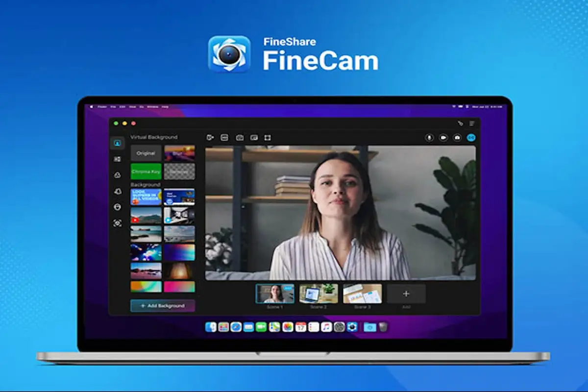Choose the blue 'Look superb' banner background
588x392 pixels.
pyautogui.click(x=146, y=196)
